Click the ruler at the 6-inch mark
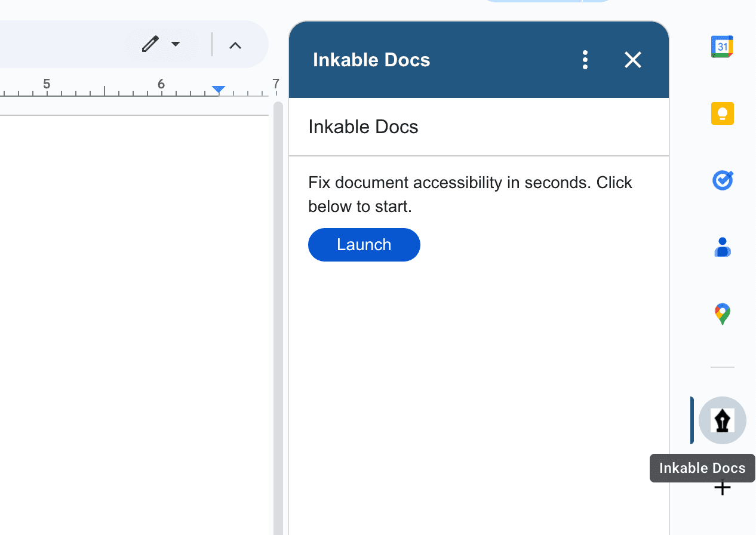756x535 pixels. point(160,84)
